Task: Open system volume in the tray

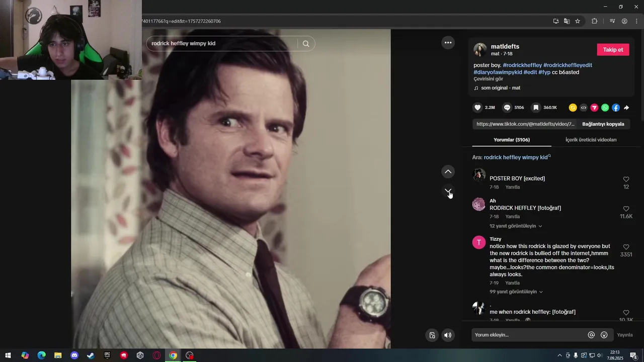Action: [x=599, y=355]
